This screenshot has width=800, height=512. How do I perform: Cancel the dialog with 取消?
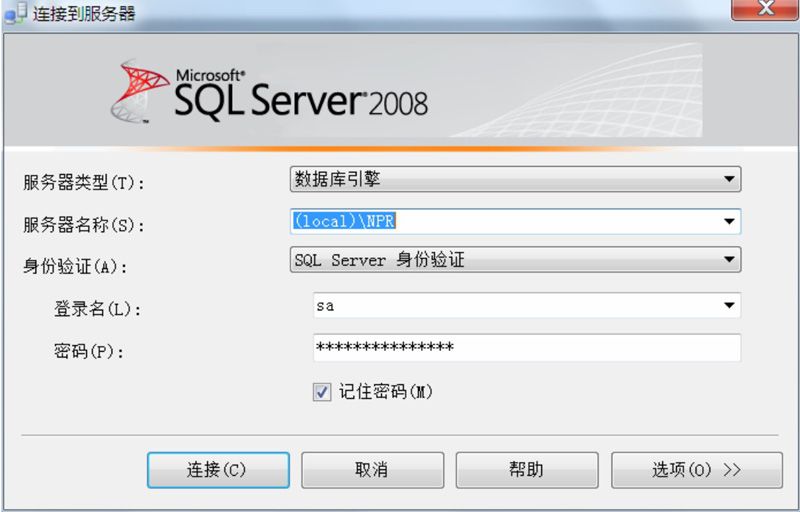pos(372,470)
